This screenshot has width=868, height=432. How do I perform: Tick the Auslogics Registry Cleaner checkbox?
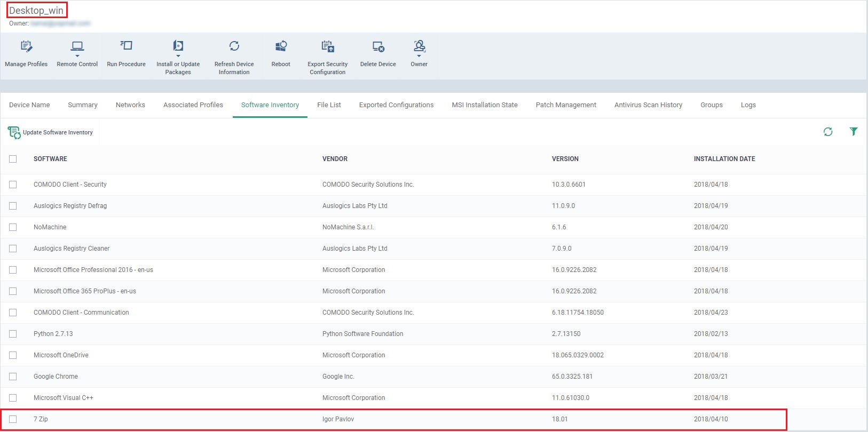[13, 249]
